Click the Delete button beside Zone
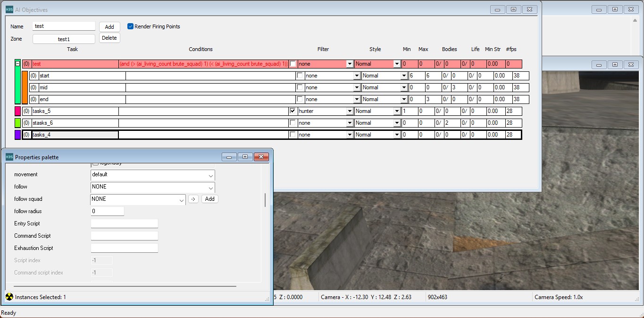Image resolution: width=644 pixels, height=318 pixels. point(109,38)
